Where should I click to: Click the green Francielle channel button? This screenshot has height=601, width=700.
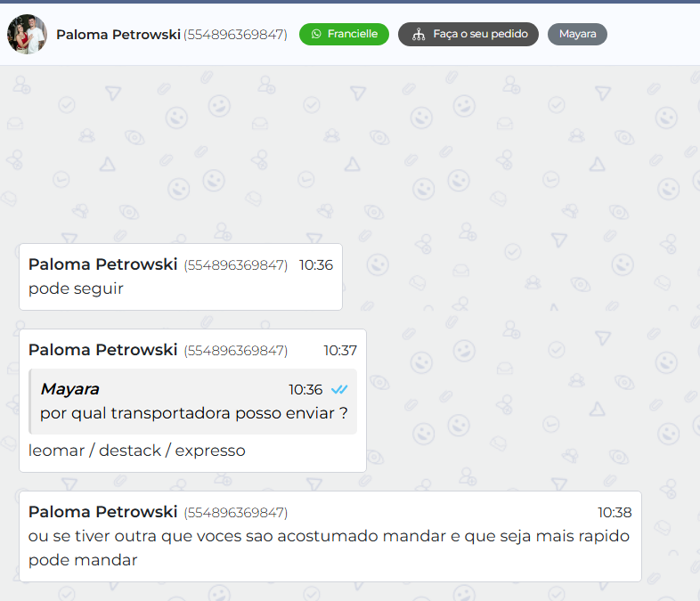click(x=344, y=34)
